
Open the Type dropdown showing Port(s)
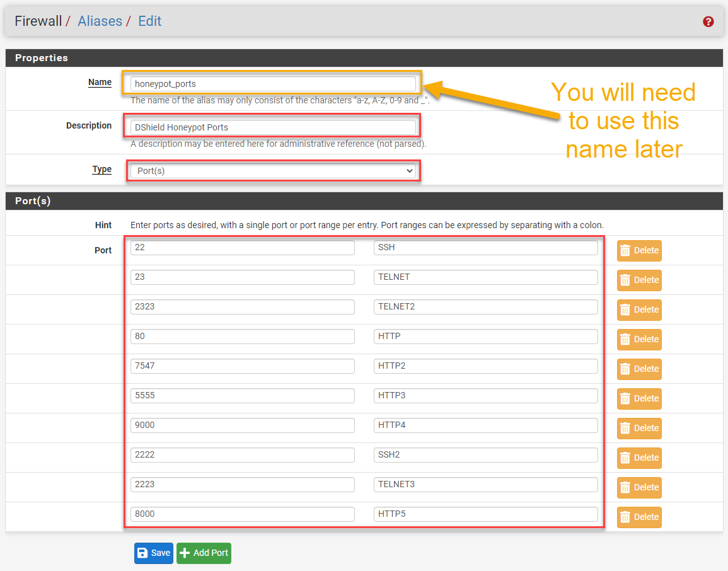click(x=273, y=171)
